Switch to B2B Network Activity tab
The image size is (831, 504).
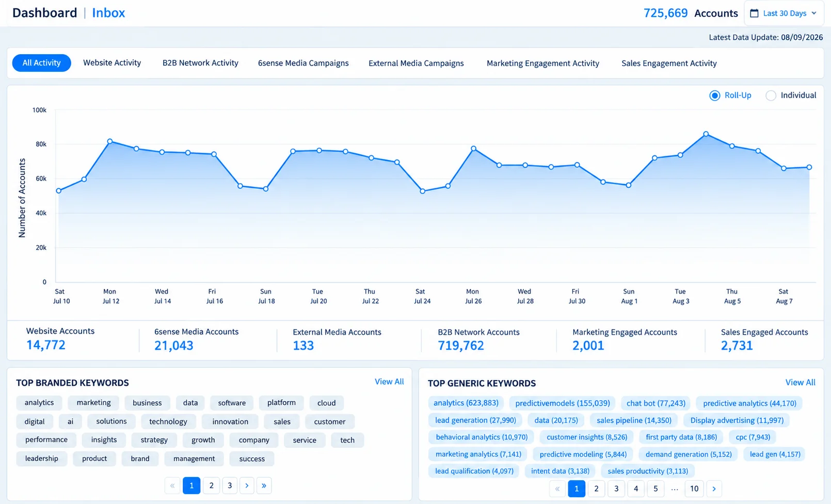[200, 63]
